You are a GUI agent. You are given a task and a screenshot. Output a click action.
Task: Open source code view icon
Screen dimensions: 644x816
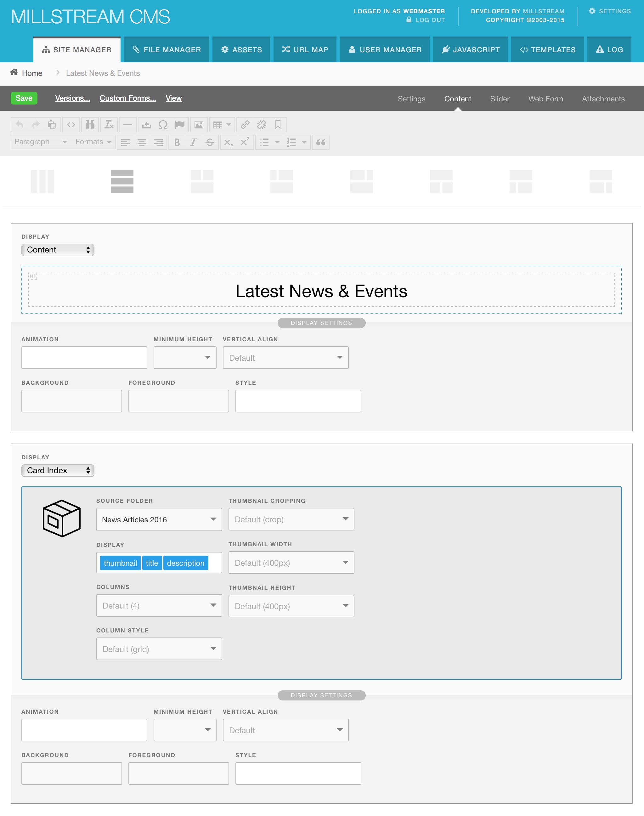(x=71, y=125)
